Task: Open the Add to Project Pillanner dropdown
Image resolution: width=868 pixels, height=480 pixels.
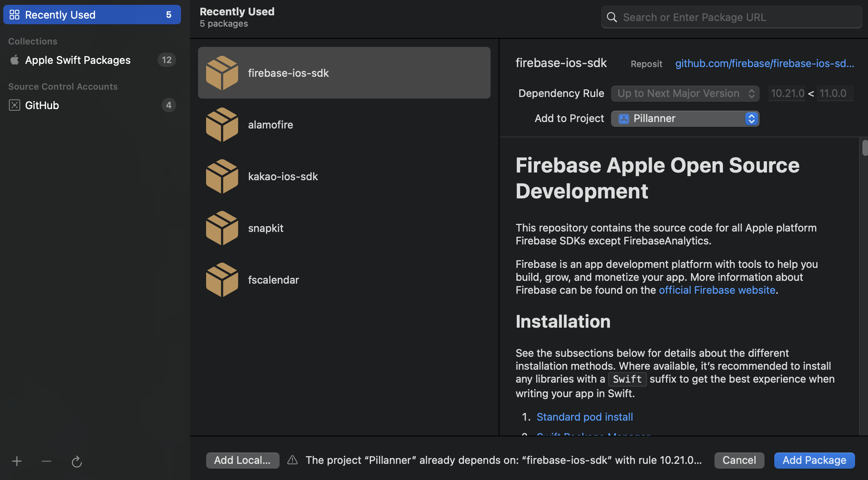Action: (x=685, y=118)
